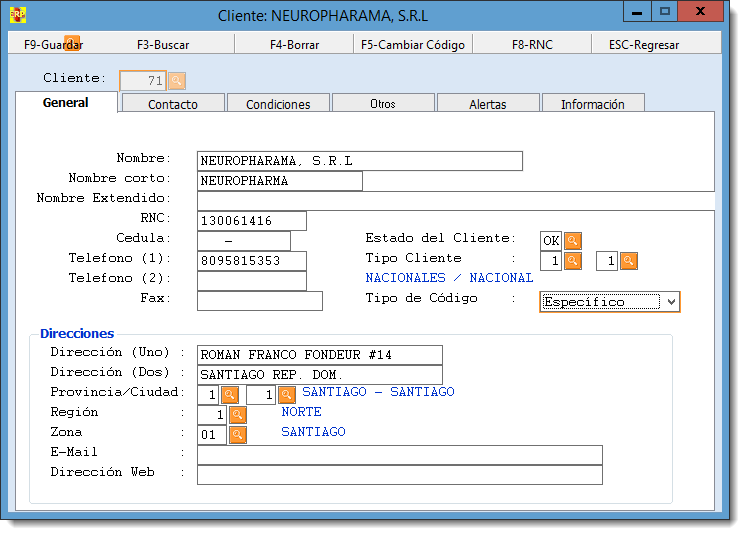Click the E-Mail input field
This screenshot has height=535, width=745.
click(400, 455)
